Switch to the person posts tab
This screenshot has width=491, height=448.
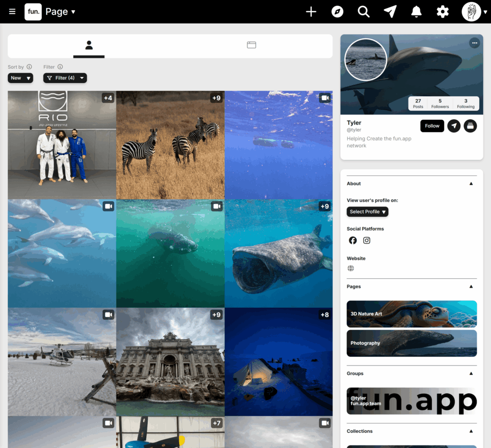(x=89, y=45)
